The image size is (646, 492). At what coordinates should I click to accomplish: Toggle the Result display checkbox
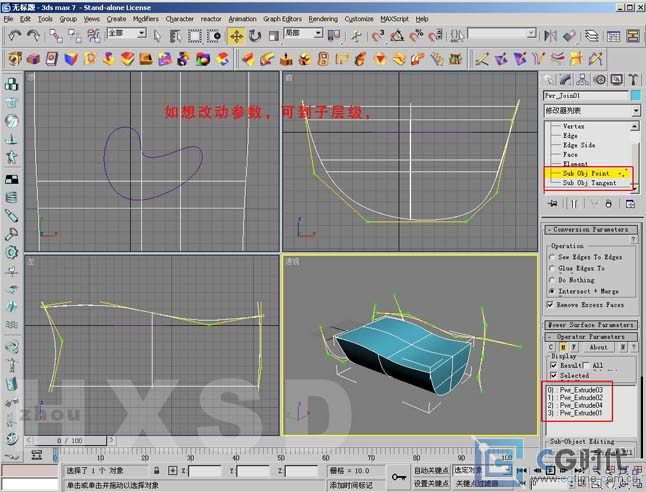coord(554,365)
